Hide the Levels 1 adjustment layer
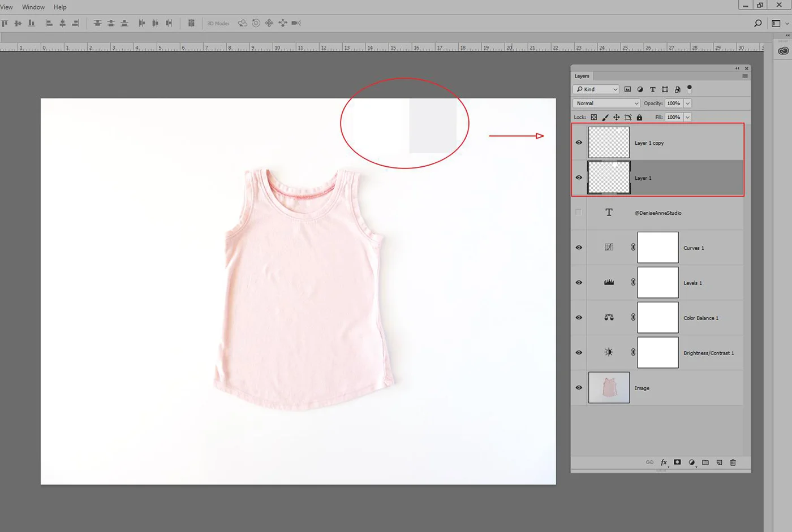 (579, 283)
